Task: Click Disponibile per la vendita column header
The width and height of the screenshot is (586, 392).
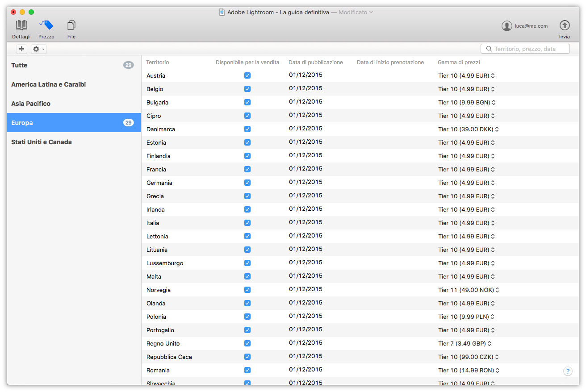Action: click(247, 63)
